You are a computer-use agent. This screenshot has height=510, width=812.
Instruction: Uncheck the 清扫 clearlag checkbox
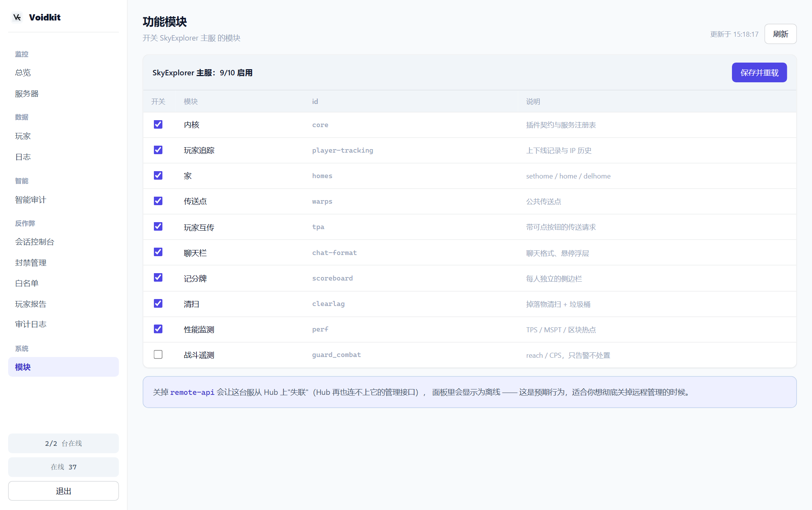[x=158, y=303]
